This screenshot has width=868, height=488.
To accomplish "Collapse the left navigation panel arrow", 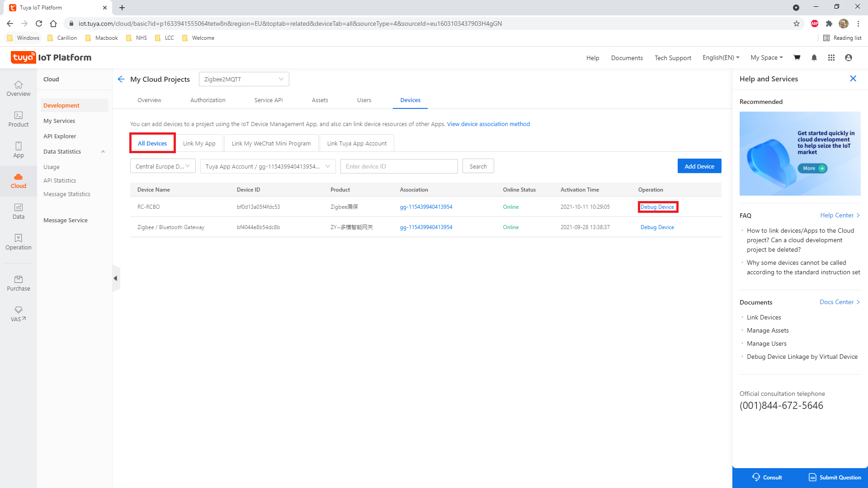I will click(x=116, y=278).
